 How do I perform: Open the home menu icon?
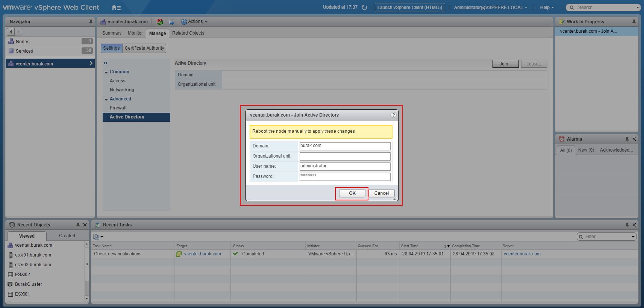(x=116, y=7)
